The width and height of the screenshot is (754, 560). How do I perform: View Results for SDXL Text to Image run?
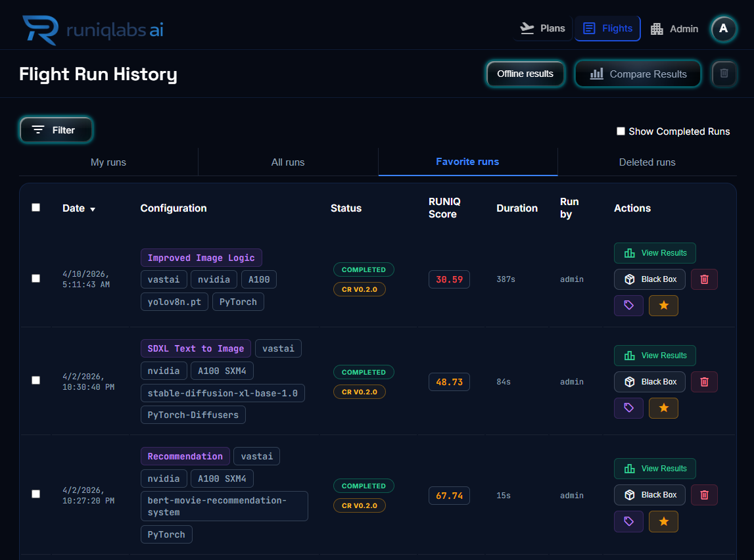tap(655, 356)
